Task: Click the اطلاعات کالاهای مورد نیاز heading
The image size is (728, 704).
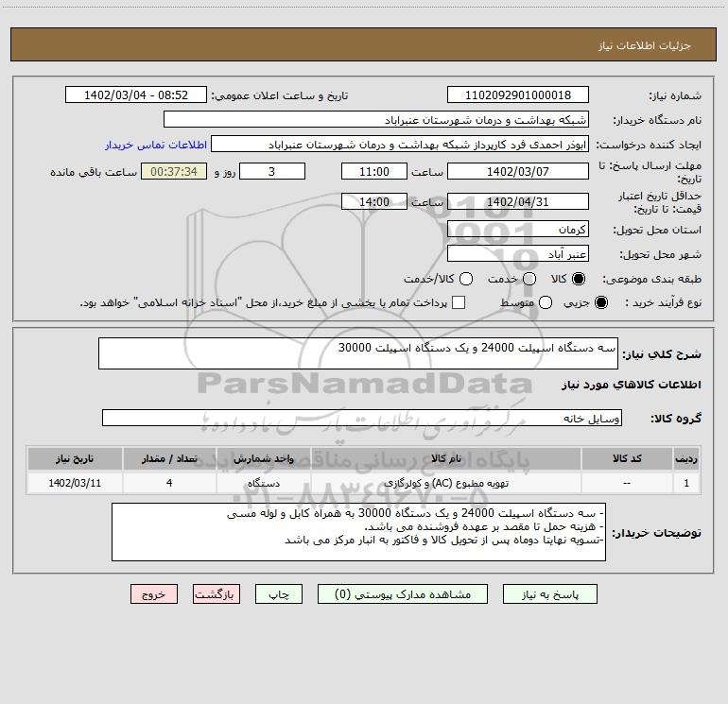Action: coord(632,385)
